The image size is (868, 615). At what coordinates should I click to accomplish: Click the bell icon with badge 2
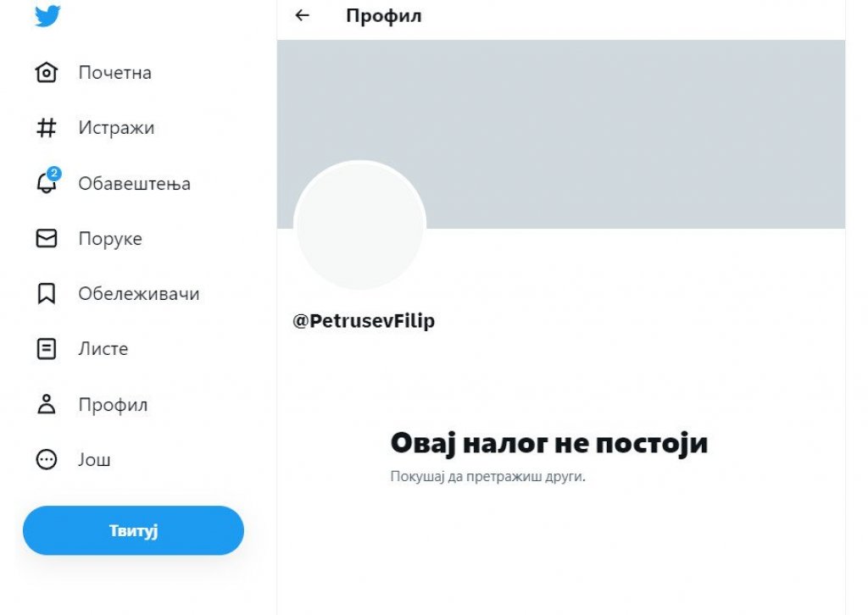pyautogui.click(x=47, y=183)
